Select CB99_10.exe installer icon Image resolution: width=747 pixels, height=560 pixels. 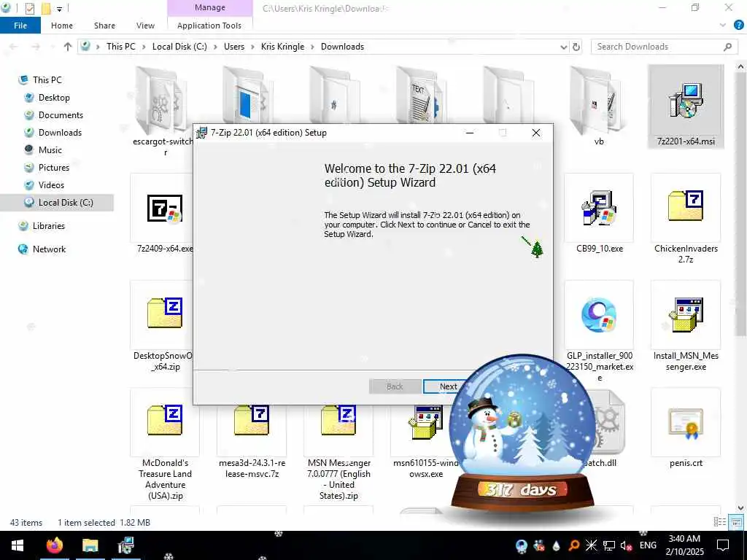599,208
